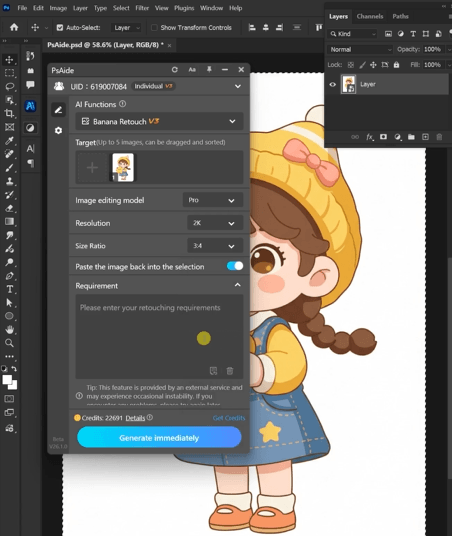Viewport: 452px width, 536px height.
Task: Open the History panel icon
Action: pyautogui.click(x=30, y=56)
